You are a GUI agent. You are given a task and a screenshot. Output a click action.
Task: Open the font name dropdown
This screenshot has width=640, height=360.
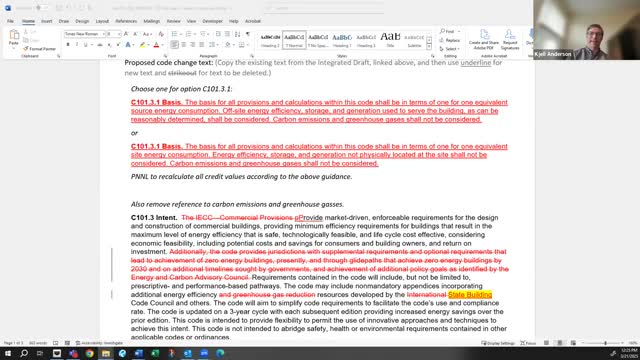click(x=104, y=34)
